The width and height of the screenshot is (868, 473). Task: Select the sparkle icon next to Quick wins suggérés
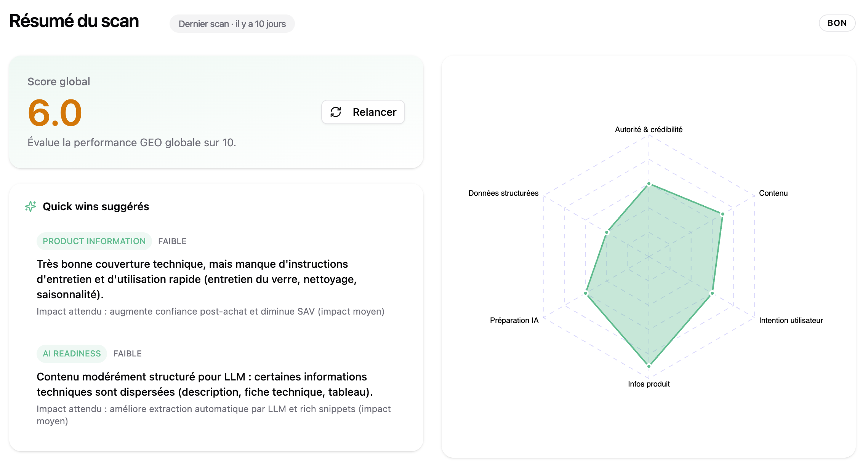point(30,206)
